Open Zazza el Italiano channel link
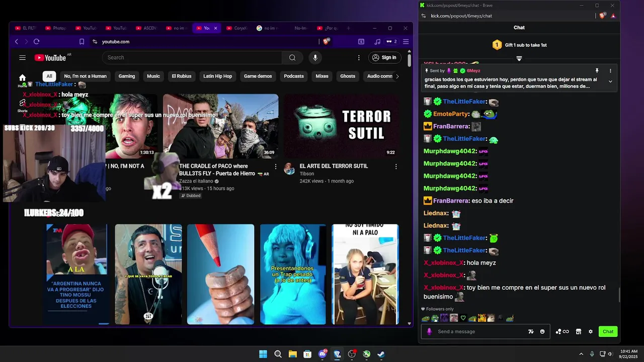 196,181
